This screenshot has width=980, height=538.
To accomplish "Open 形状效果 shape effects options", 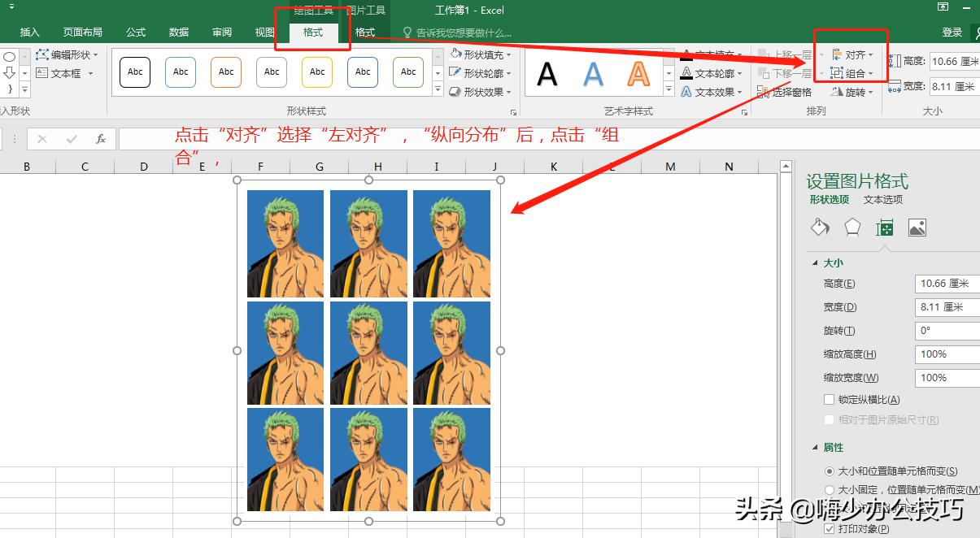I will [481, 92].
